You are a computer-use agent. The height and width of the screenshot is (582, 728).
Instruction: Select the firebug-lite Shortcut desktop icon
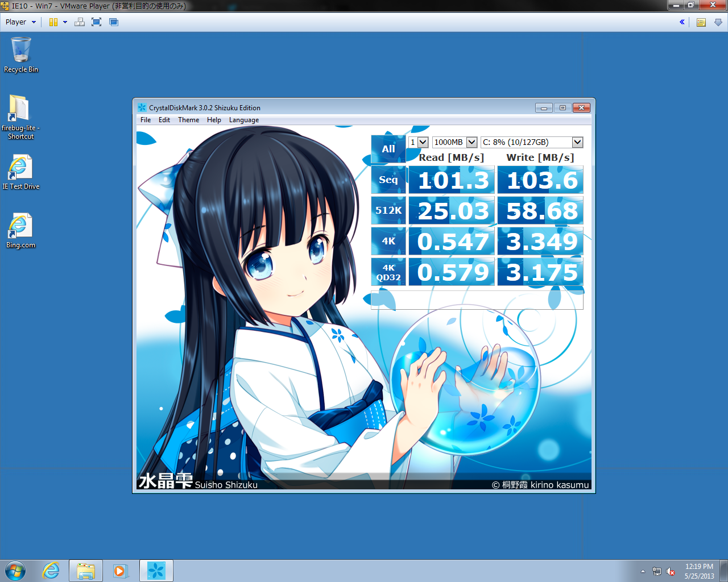point(20,117)
